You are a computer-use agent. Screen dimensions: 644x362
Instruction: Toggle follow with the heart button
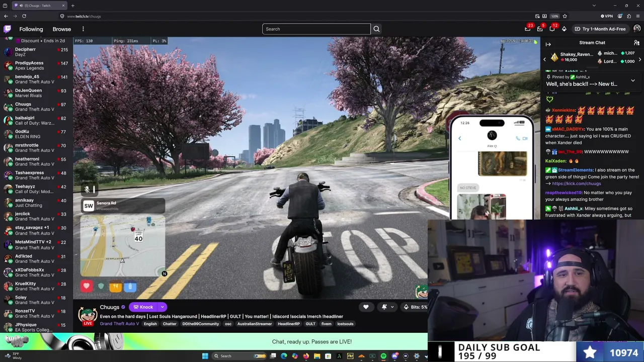pyautogui.click(x=366, y=307)
